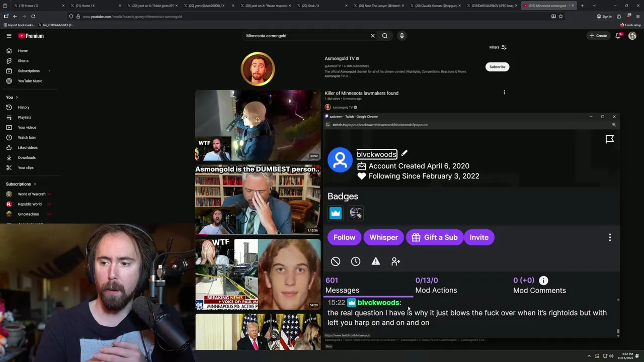Ban user with the circle-slash icon
Viewport: 644px width, 362px height.
coord(336,261)
